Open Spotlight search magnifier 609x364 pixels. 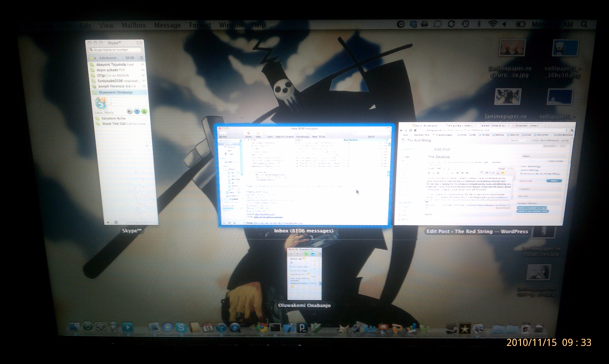tap(584, 24)
